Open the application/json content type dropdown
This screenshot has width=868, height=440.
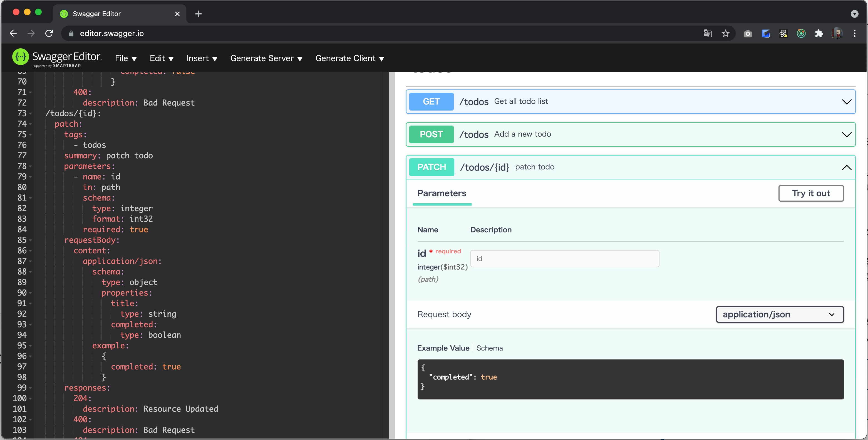coord(780,314)
